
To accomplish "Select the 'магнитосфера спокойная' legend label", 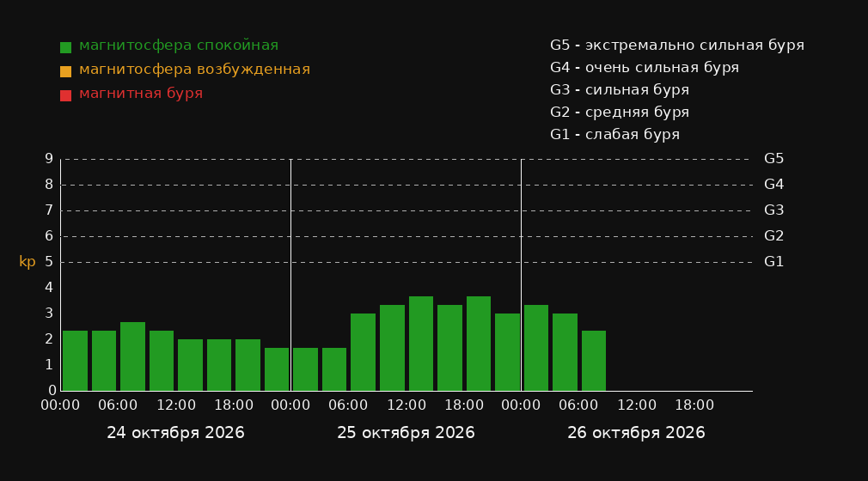I will pyautogui.click(x=179, y=46).
